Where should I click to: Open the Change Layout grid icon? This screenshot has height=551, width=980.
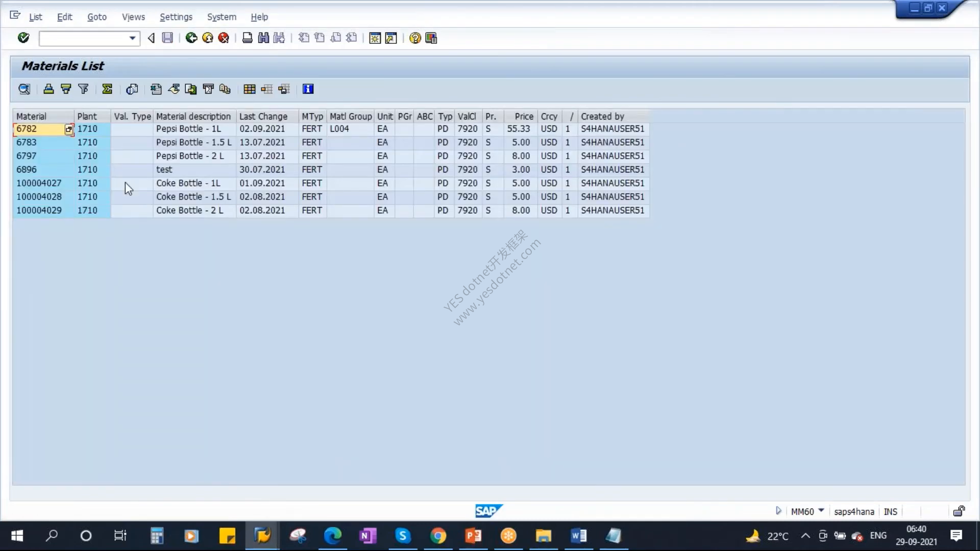[x=250, y=89]
